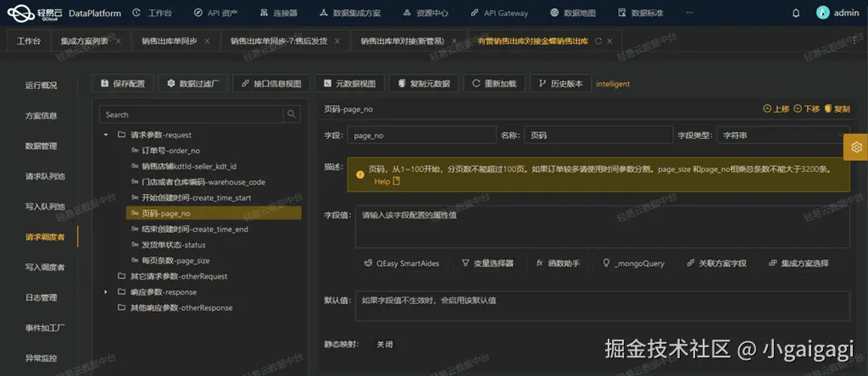Close the 集成方案列表 tab
868x376 pixels.
pos(118,41)
